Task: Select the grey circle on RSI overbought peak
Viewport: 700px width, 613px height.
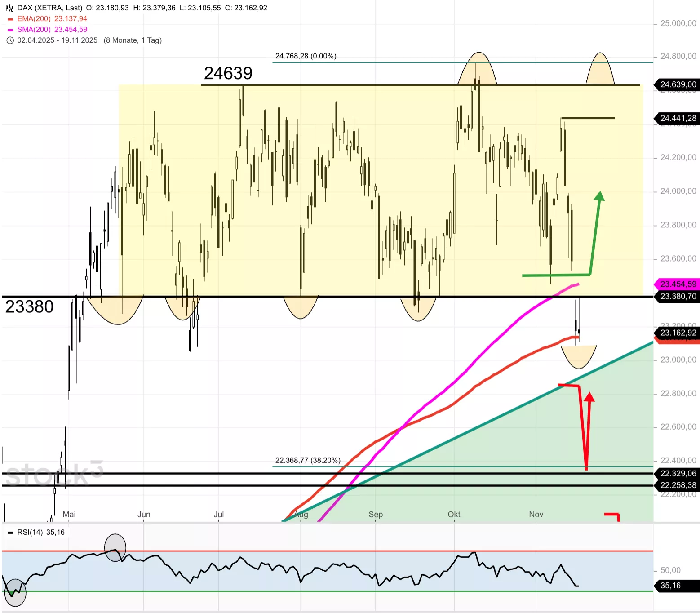Action: click(x=115, y=547)
